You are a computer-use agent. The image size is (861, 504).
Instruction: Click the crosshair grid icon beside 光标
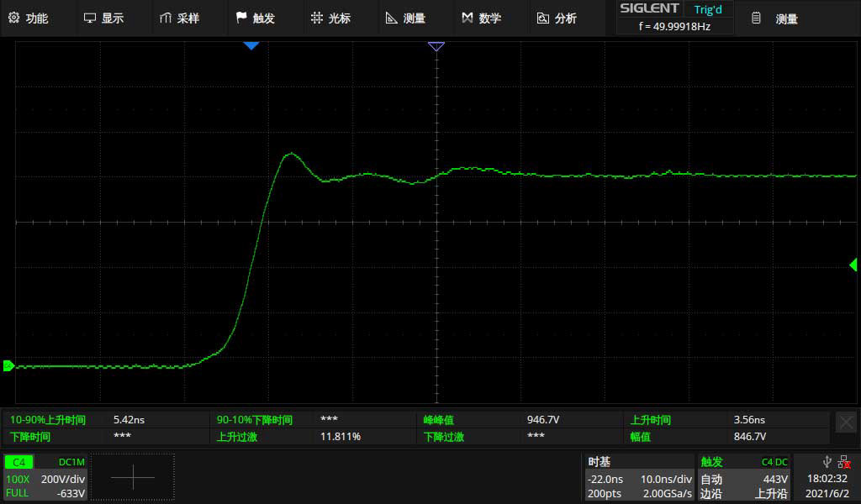[316, 18]
